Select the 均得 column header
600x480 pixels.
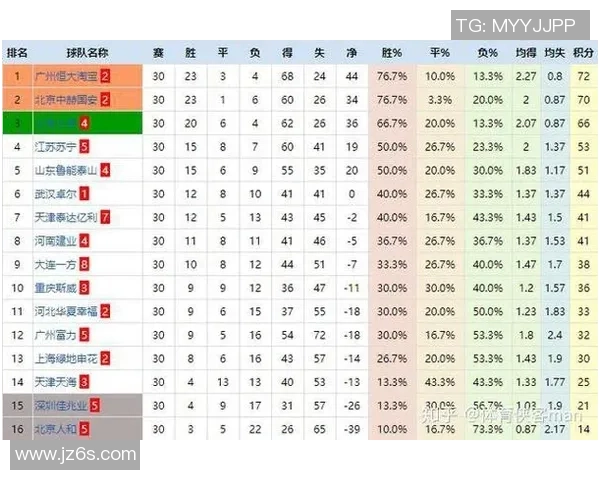tap(526, 53)
